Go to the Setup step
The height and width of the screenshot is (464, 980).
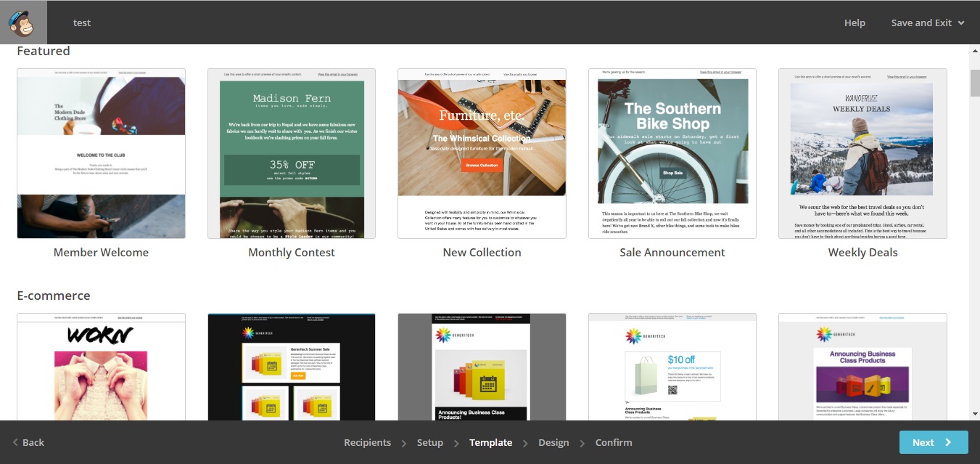pos(429,442)
